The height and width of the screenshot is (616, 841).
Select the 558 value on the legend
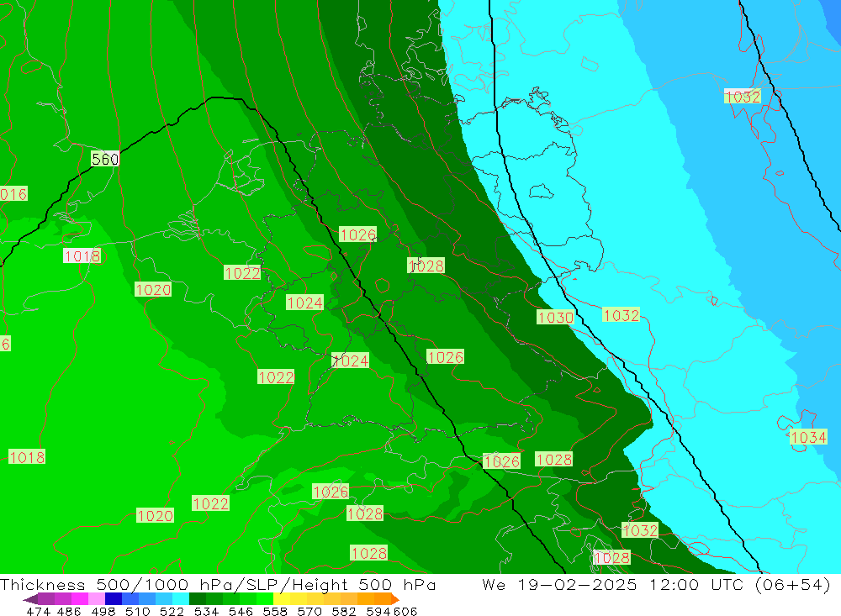[275, 611]
